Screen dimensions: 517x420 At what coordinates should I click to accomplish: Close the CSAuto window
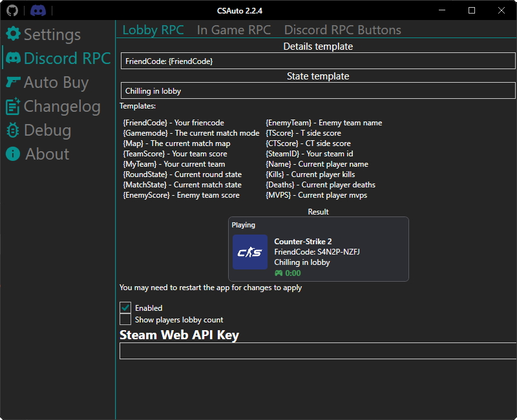(x=501, y=10)
